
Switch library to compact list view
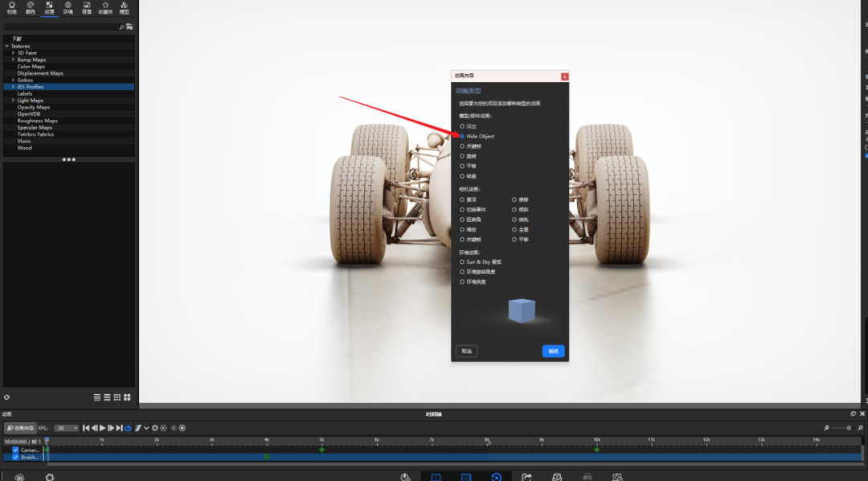pyautogui.click(x=97, y=397)
